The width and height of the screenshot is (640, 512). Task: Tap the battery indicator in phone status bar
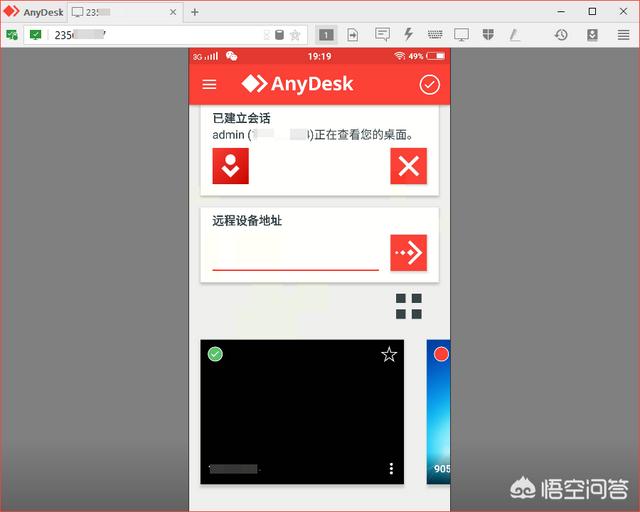[x=436, y=56]
